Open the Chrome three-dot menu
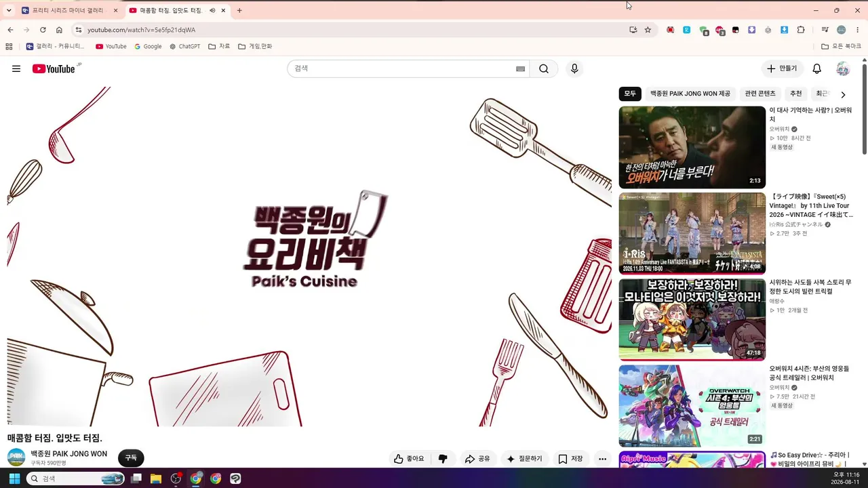 coord(858,30)
